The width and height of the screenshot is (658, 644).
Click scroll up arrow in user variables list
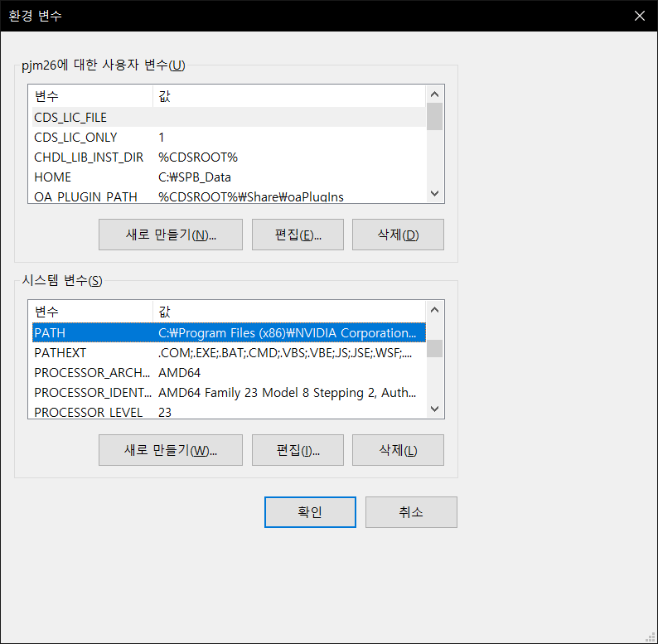click(435, 94)
